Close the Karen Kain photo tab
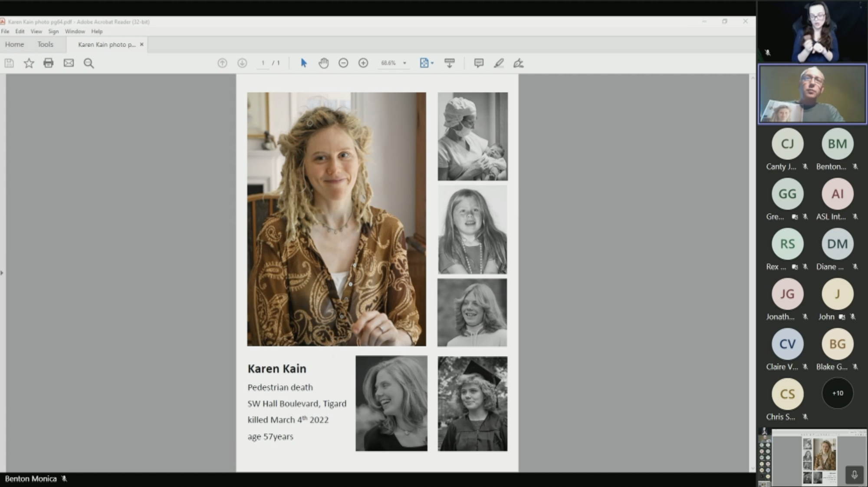Screen dimensions: 868x487 [x=141, y=44]
